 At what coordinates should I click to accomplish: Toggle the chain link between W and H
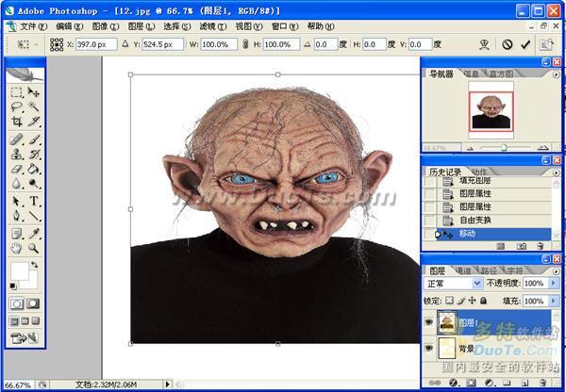245,44
